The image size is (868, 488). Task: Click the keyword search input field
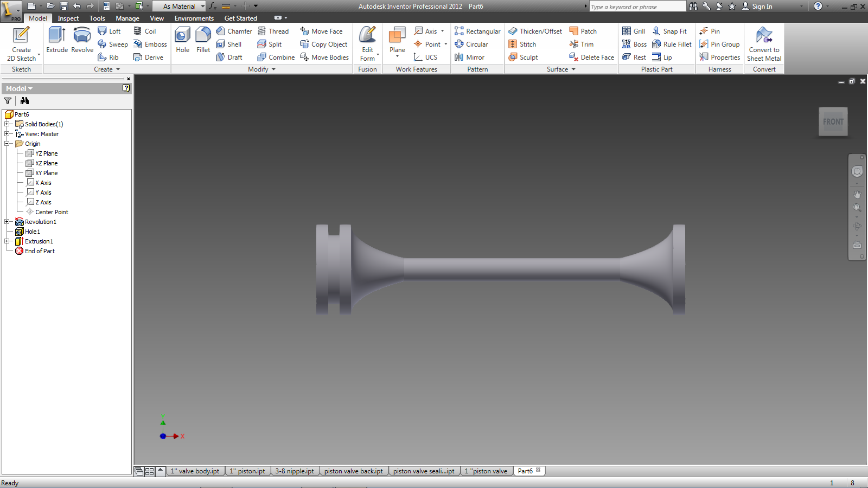tap(637, 7)
